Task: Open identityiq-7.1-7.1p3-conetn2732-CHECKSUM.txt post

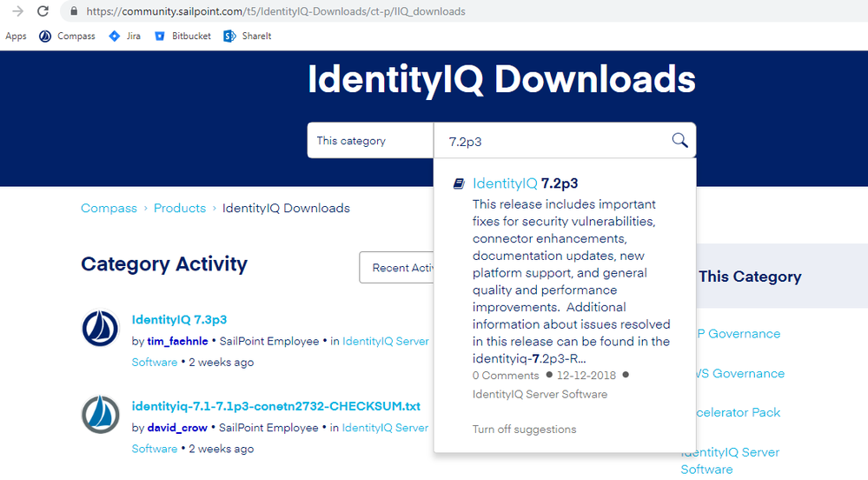Action: [x=275, y=406]
